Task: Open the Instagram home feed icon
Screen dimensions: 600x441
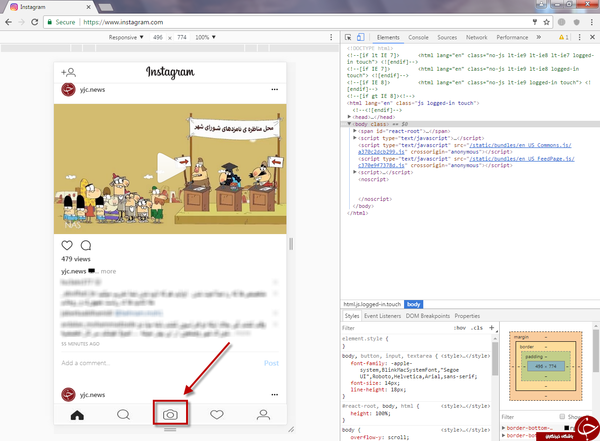Action: click(x=77, y=415)
